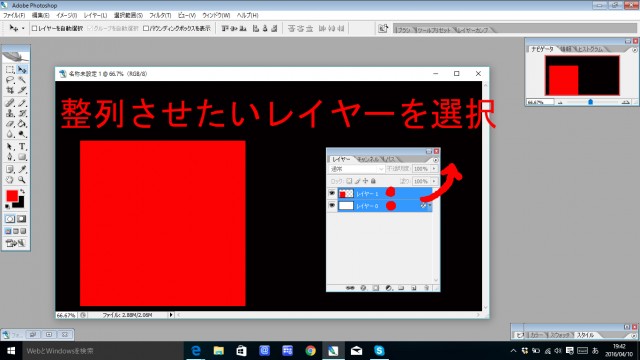640x360 pixels.
Task: Hide レイヤー 1 using its eye icon
Action: (332, 193)
